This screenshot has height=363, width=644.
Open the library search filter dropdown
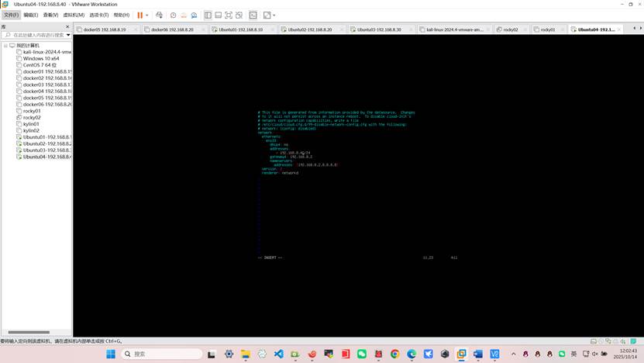tap(68, 36)
